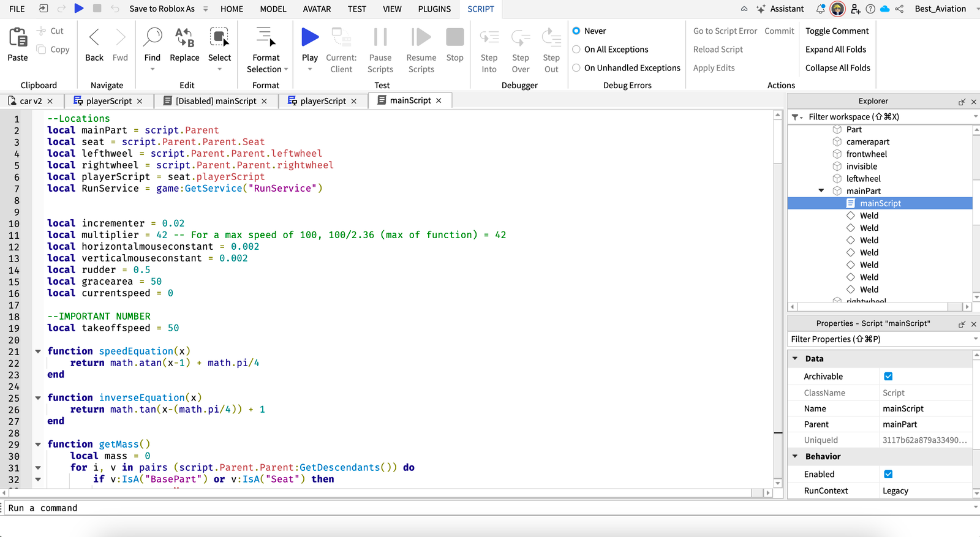980x537 pixels.
Task: Select the mainScript item in Explorer
Action: [880, 203]
